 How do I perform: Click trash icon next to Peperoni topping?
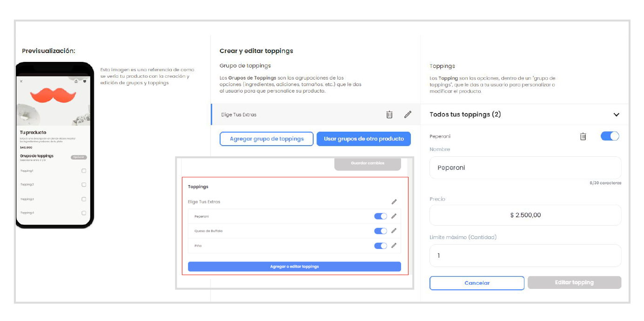(583, 136)
